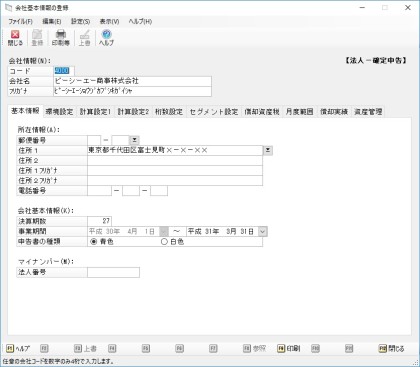This screenshot has height=367, width=420.
Task: Click the F1 ヘルプ function key button
Action: pos(18,349)
